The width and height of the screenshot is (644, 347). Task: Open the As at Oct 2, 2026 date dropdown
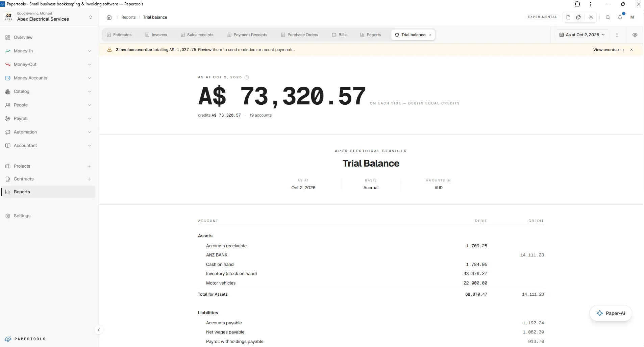point(582,35)
